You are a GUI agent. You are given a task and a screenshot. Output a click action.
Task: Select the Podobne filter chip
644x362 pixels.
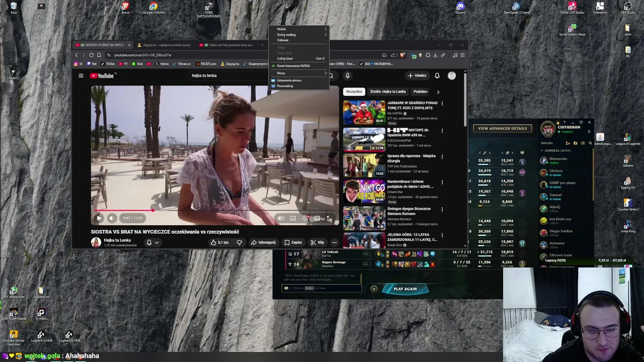(x=421, y=92)
